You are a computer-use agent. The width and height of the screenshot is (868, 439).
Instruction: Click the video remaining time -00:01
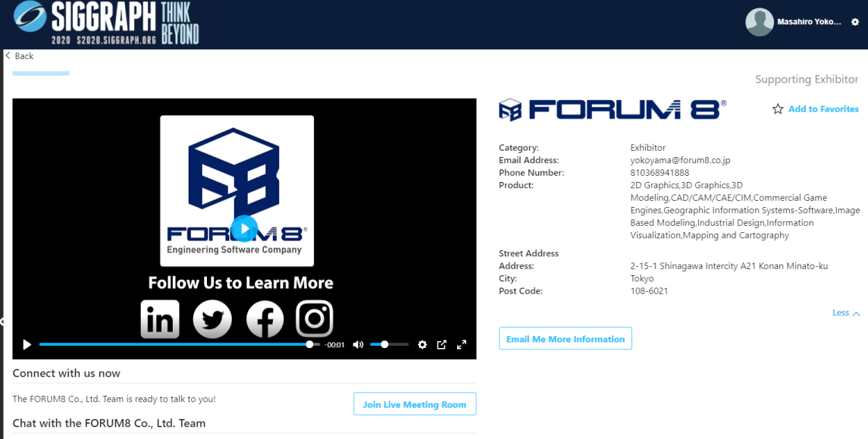pos(334,345)
